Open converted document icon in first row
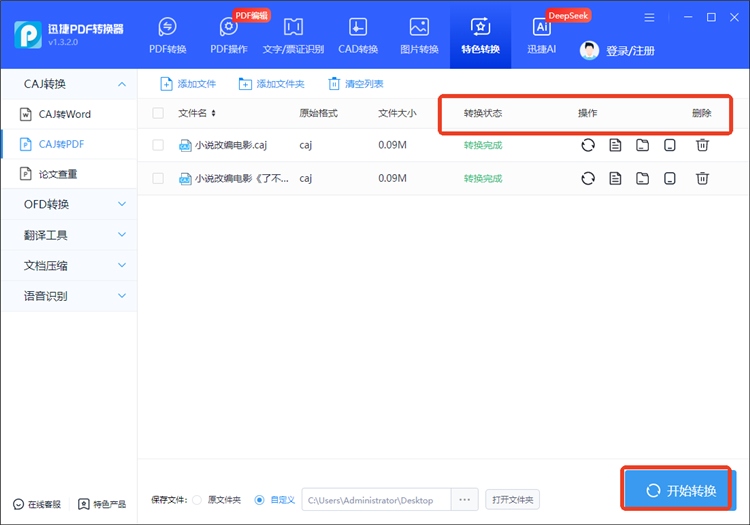The height and width of the screenshot is (525, 750). click(616, 145)
